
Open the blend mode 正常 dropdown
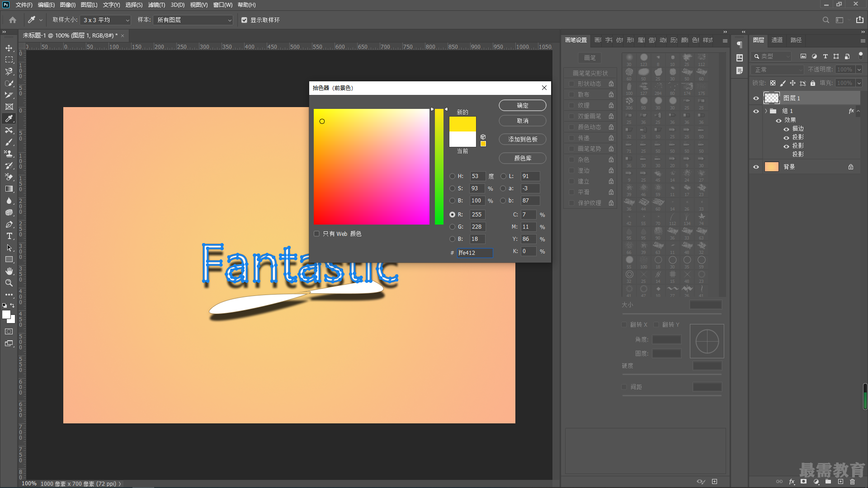[x=778, y=70]
